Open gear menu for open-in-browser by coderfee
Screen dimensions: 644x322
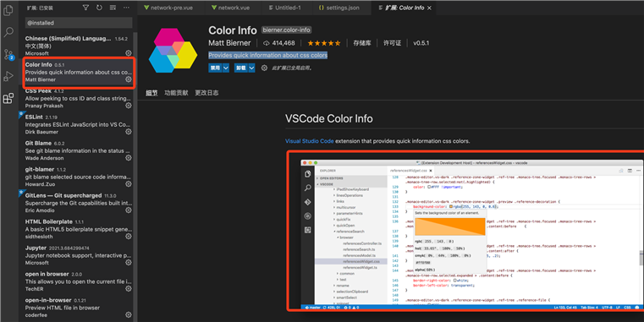point(128,314)
